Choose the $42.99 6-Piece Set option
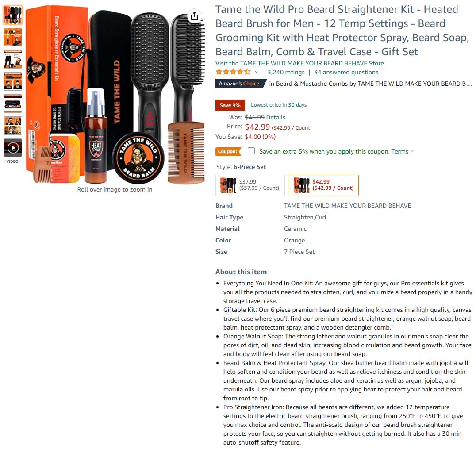The image size is (476, 449). coord(324,185)
